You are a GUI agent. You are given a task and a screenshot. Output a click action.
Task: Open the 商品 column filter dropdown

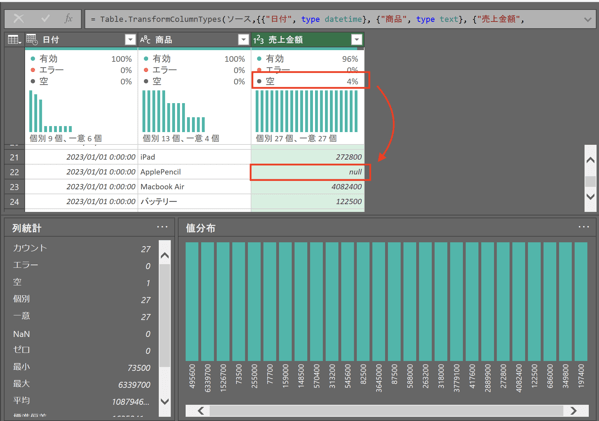point(243,39)
